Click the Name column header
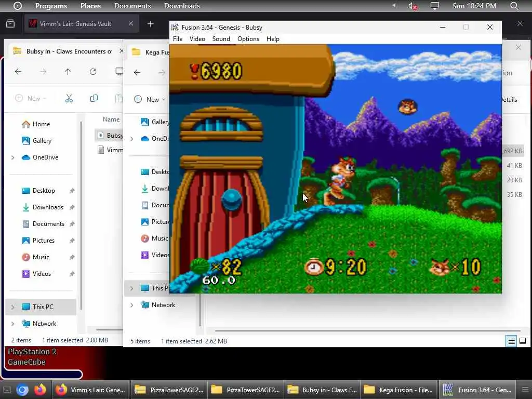This screenshot has width=532, height=399. pyautogui.click(x=111, y=119)
